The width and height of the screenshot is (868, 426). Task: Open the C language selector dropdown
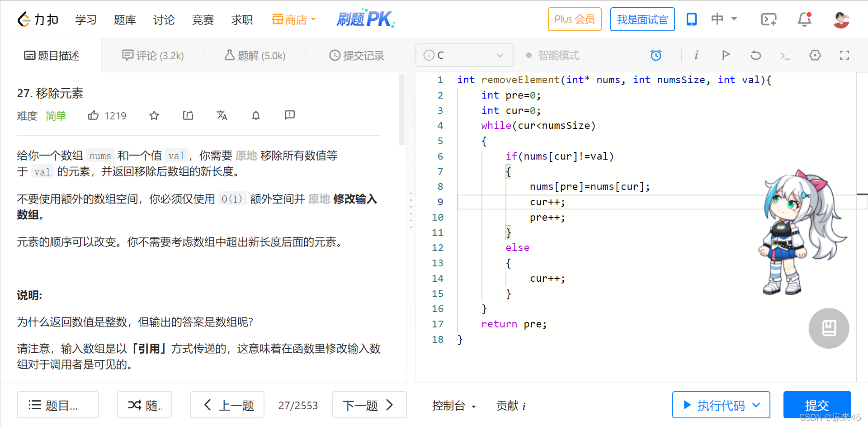(464, 55)
